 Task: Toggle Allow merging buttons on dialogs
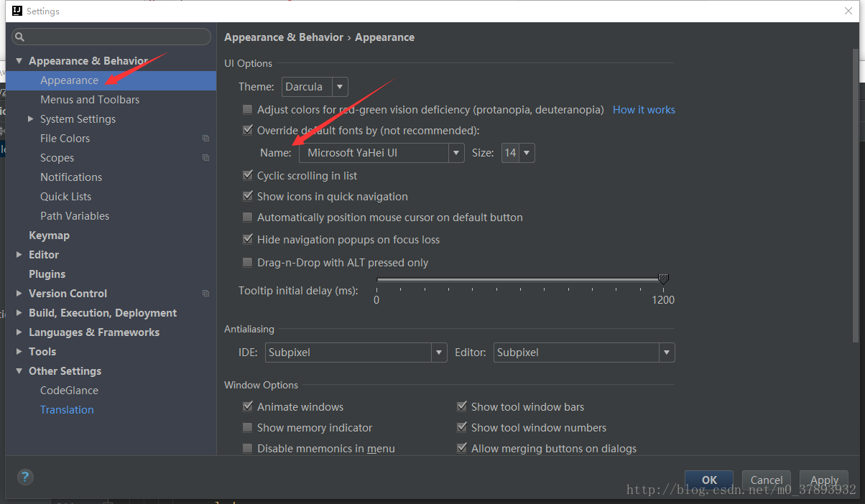(x=462, y=449)
